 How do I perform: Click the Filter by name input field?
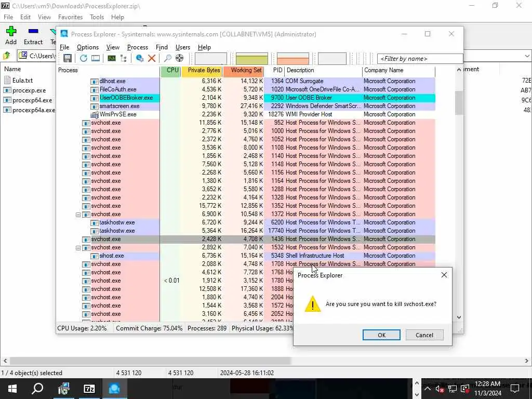(420, 59)
